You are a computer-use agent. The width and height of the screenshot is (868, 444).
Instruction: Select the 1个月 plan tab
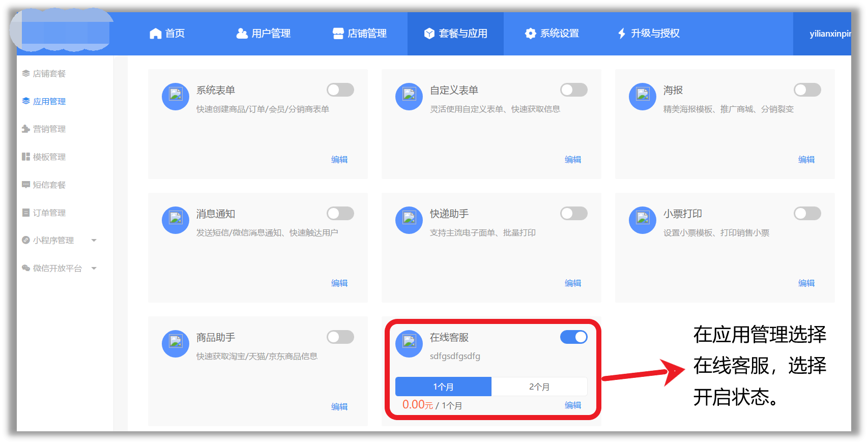point(443,387)
